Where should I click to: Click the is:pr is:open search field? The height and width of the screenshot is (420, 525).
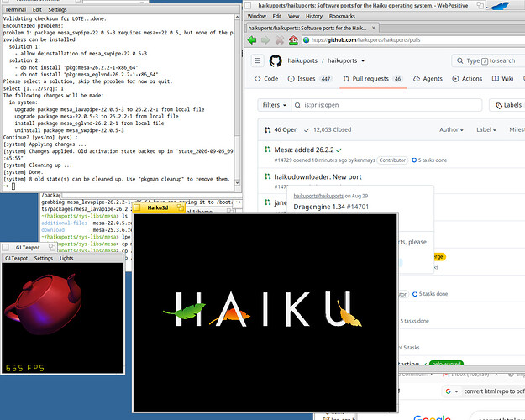click(x=386, y=105)
